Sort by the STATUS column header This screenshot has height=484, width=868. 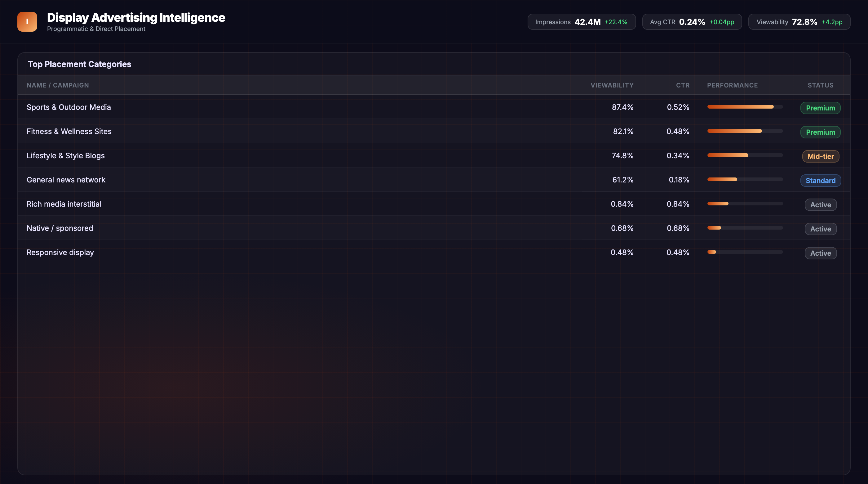click(821, 85)
